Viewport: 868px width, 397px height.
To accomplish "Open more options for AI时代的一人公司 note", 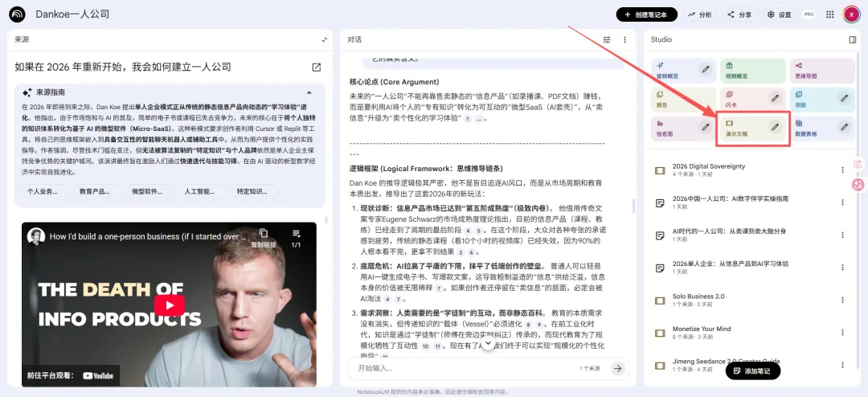I will [x=842, y=235].
